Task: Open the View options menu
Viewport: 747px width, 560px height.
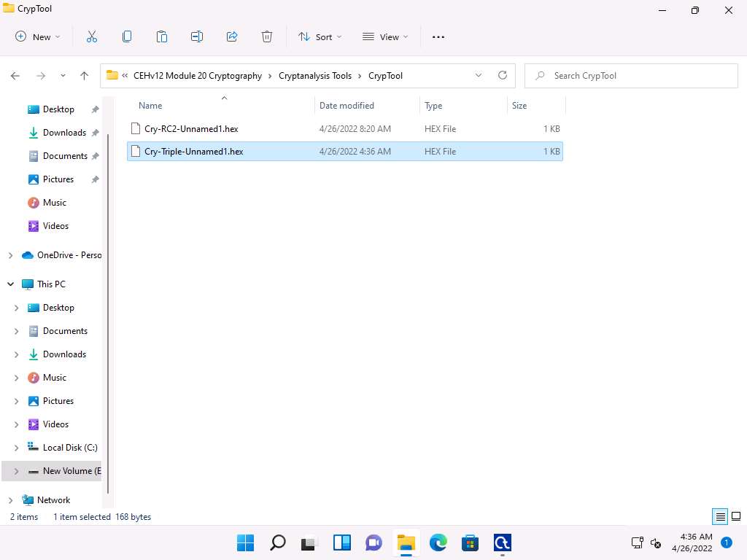Action: pos(385,36)
